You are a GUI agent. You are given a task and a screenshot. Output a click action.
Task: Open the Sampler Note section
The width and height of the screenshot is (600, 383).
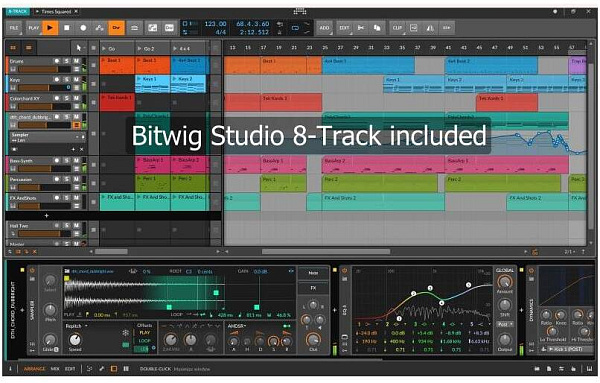tap(313, 273)
